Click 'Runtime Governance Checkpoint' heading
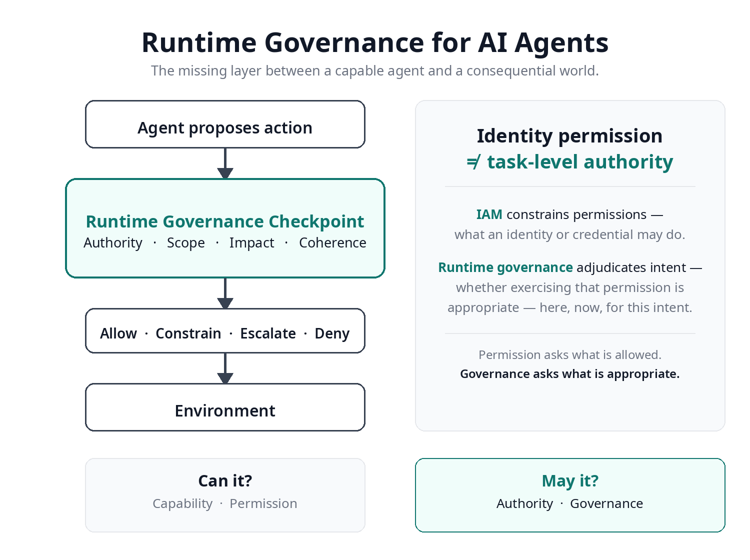 (225, 221)
